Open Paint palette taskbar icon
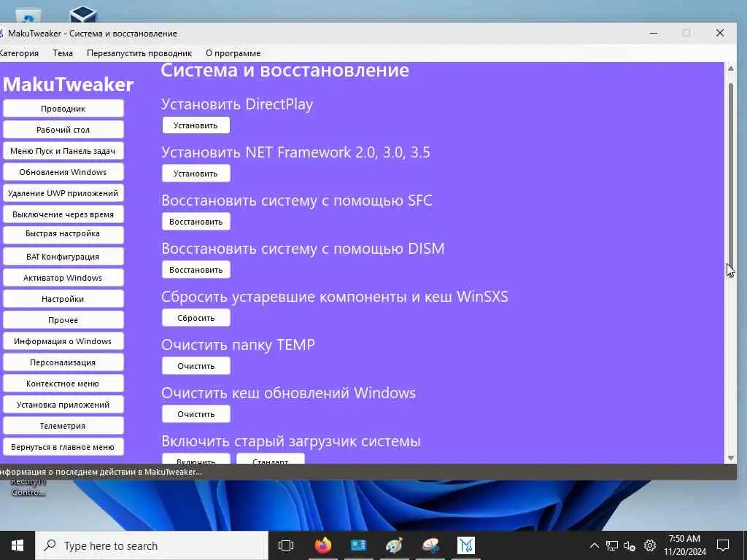 click(395, 545)
